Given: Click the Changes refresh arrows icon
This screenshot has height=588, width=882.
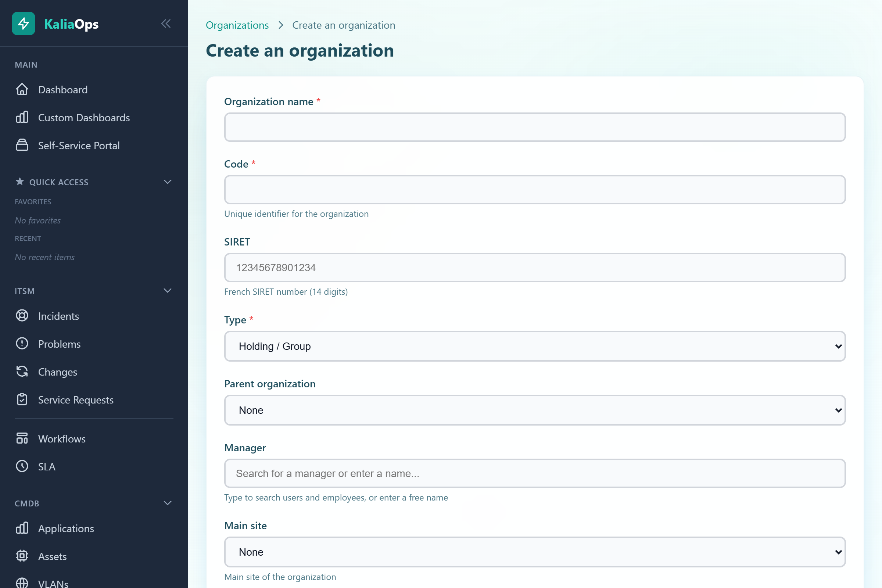Looking at the screenshot, I should [x=22, y=372].
